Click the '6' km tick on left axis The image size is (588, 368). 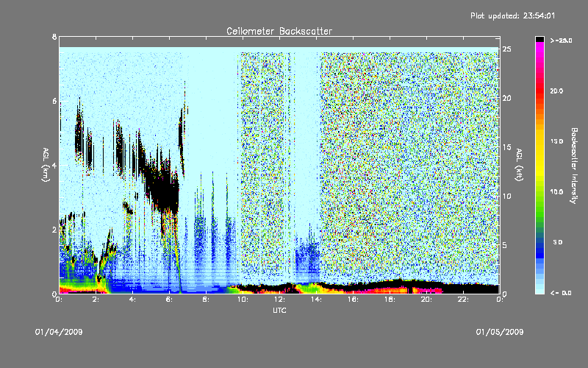pyautogui.click(x=54, y=101)
